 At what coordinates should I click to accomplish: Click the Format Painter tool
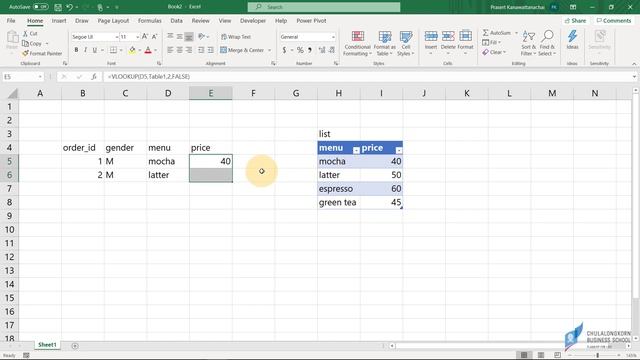(x=42, y=53)
